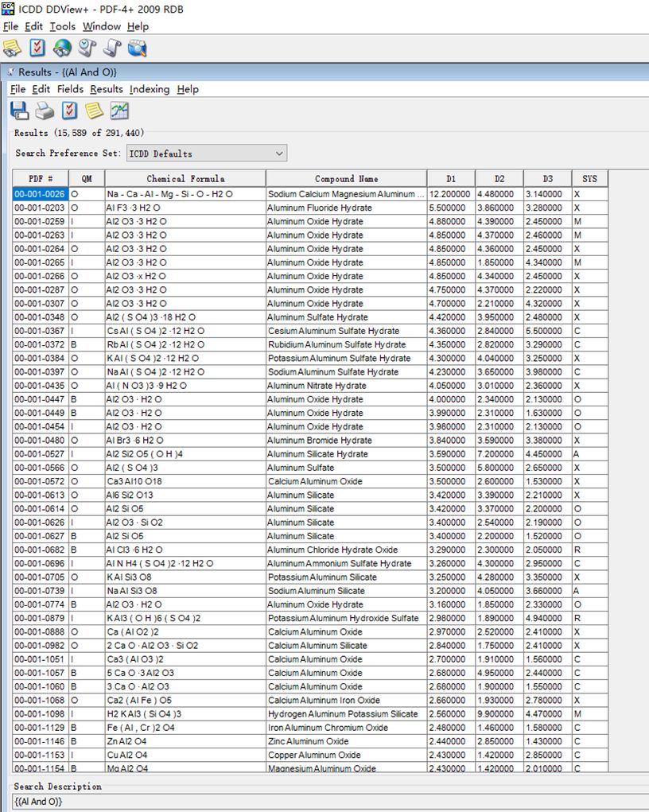
Task: Click the globe with binoculars icon
Action: tap(62, 49)
